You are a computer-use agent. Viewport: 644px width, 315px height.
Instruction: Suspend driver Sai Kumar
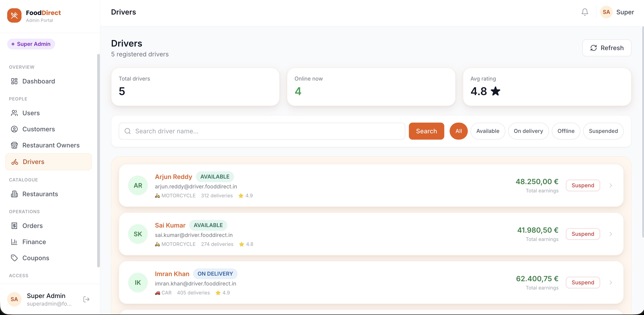(583, 234)
